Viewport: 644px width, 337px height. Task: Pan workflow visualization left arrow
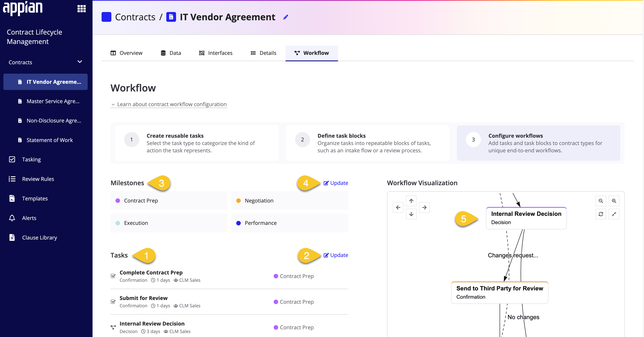398,207
